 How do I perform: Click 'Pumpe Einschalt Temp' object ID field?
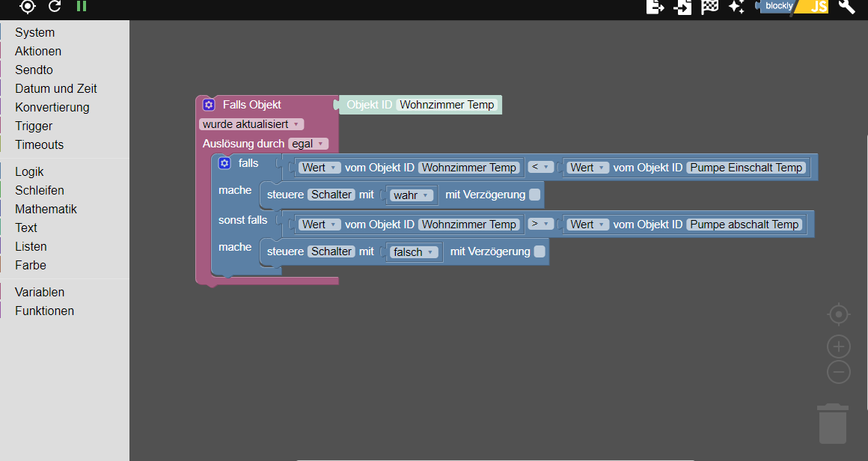(746, 167)
